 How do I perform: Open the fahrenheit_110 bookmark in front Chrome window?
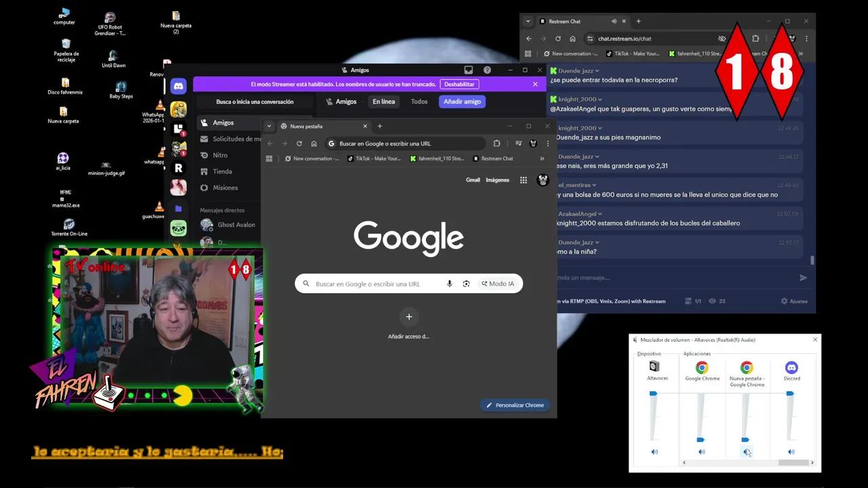coord(437,159)
